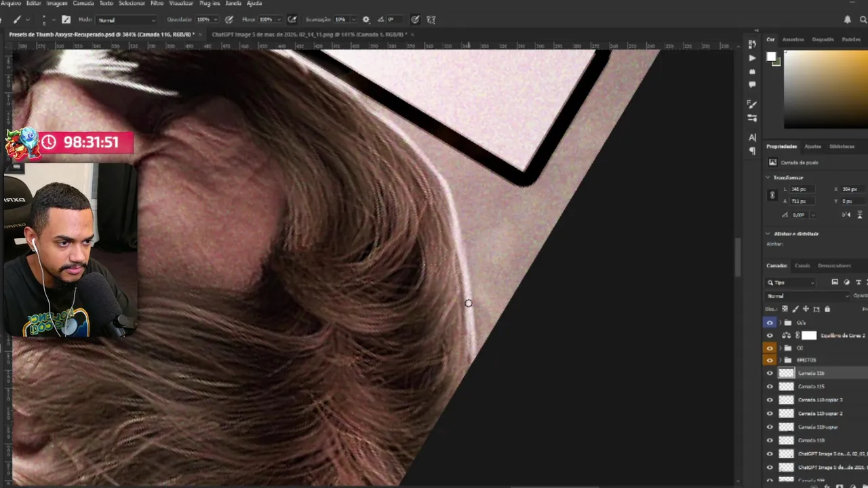Open History panel icon in dock
Screen dimensions: 868x488
pyautogui.click(x=752, y=45)
